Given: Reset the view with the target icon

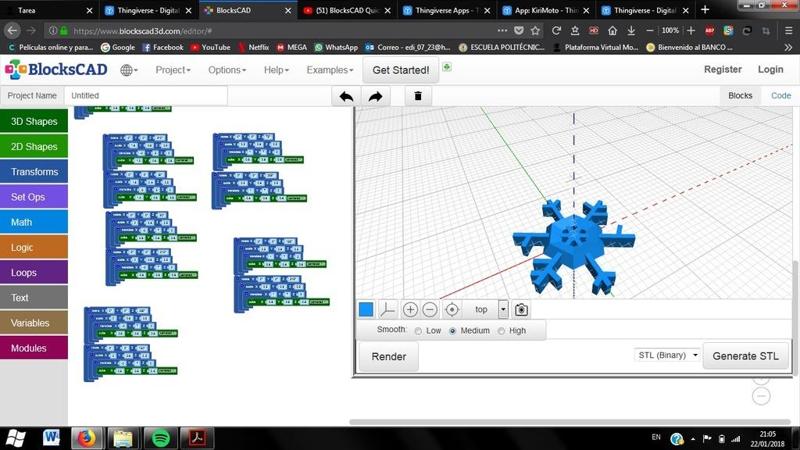Looking at the screenshot, I should pyautogui.click(x=452, y=309).
